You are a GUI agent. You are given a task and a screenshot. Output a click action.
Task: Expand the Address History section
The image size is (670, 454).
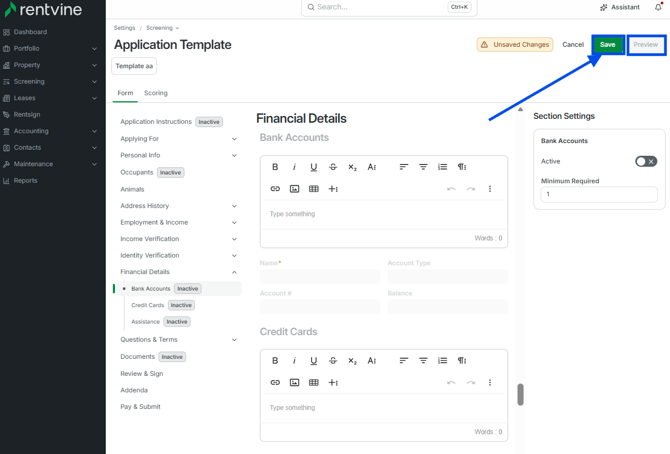pos(234,206)
